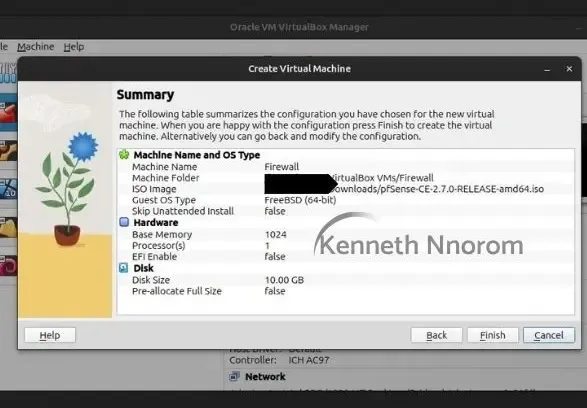
Task: Click the blue flower illustration in the wizard
Action: click(x=83, y=146)
